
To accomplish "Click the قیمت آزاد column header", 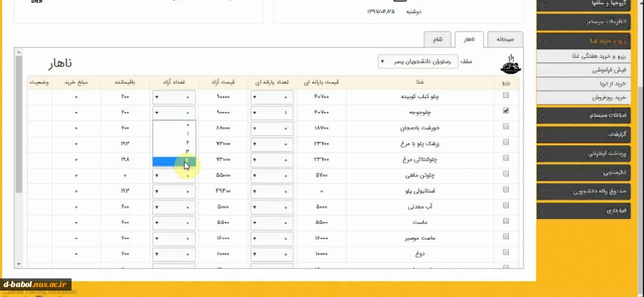I will click(x=223, y=82).
